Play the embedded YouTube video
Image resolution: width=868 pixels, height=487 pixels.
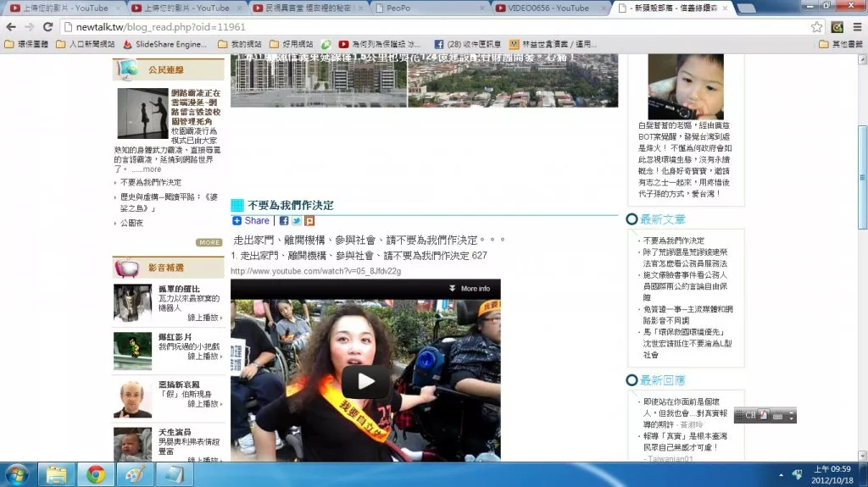tap(365, 381)
